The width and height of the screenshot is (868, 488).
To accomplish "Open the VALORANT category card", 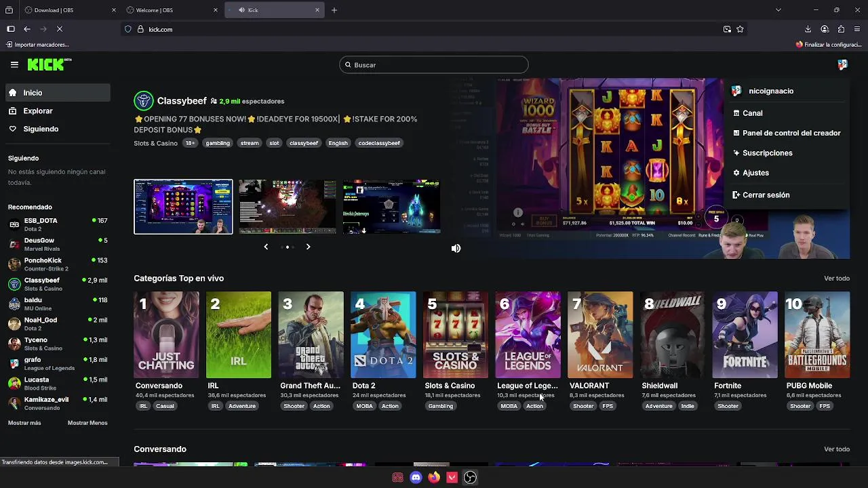I will [x=600, y=335].
